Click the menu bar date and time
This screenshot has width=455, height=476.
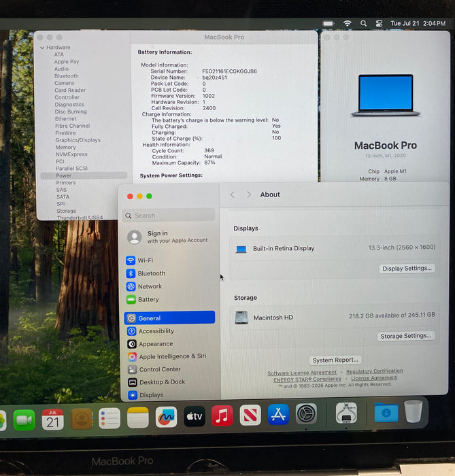coord(418,23)
